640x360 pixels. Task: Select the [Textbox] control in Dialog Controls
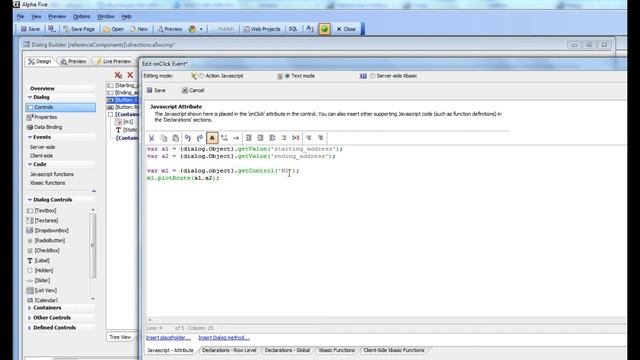[x=45, y=211]
